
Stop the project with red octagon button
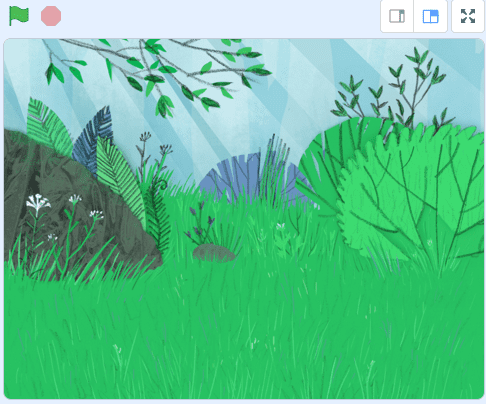(x=51, y=16)
